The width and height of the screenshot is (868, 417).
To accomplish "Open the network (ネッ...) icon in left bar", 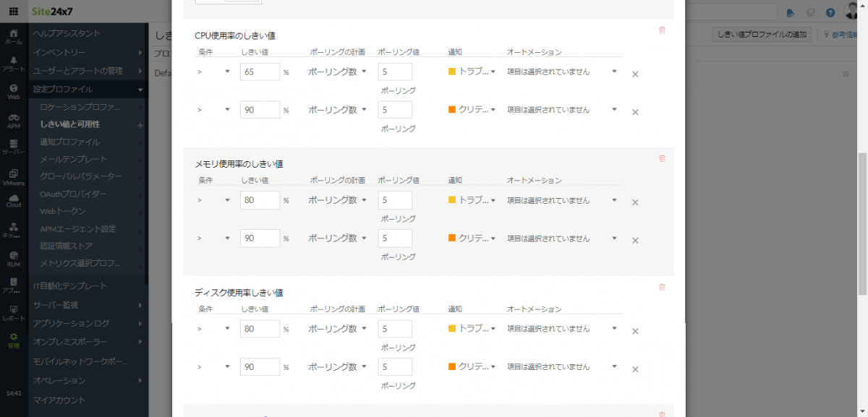I will (x=14, y=230).
